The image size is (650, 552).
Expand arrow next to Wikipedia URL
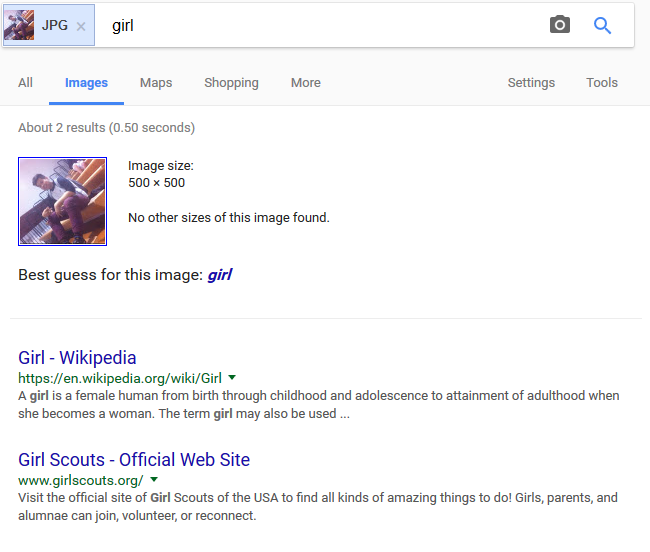(232, 378)
